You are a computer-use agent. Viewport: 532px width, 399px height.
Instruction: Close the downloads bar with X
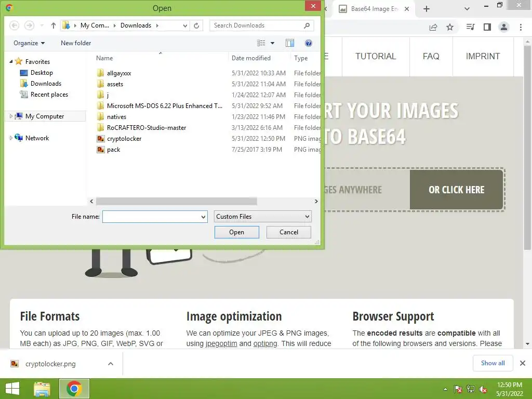pyautogui.click(x=523, y=363)
